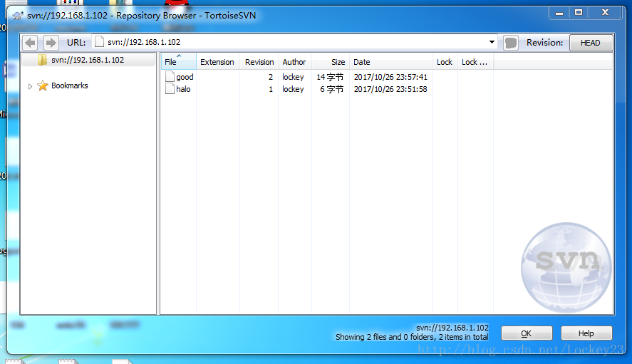The height and width of the screenshot is (364, 632).
Task: Go back using the left arrow button
Action: click(x=30, y=42)
